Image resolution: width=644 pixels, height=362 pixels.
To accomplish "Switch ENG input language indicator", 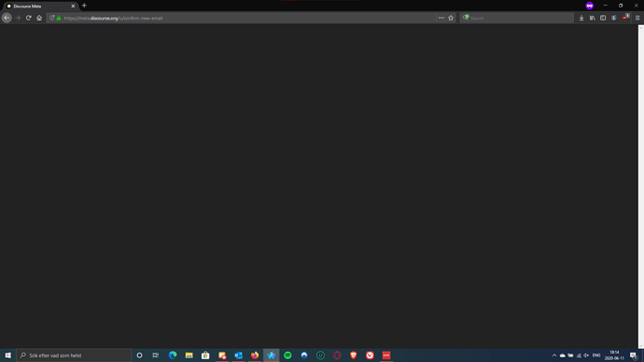I will tap(596, 355).
